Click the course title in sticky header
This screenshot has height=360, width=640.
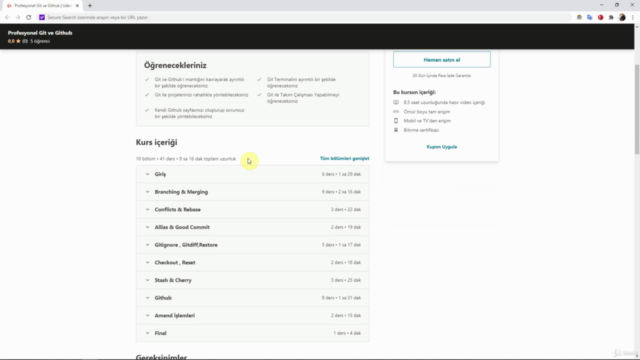pyautogui.click(x=40, y=33)
